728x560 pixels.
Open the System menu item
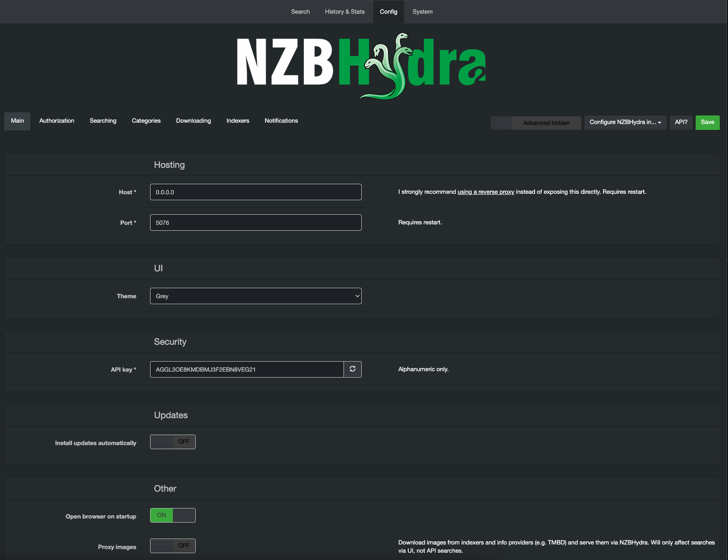coord(422,12)
